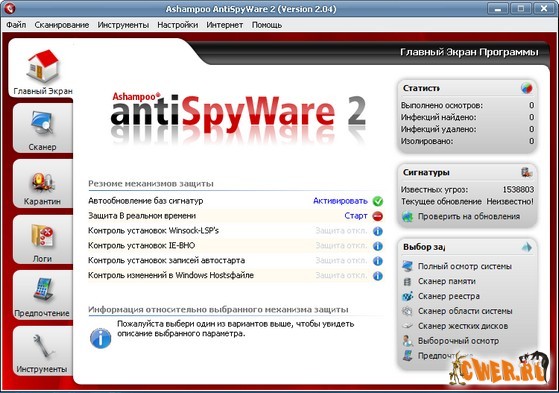
Task: Select Контроль установок Winsock-LSP's row
Action: 236,231
